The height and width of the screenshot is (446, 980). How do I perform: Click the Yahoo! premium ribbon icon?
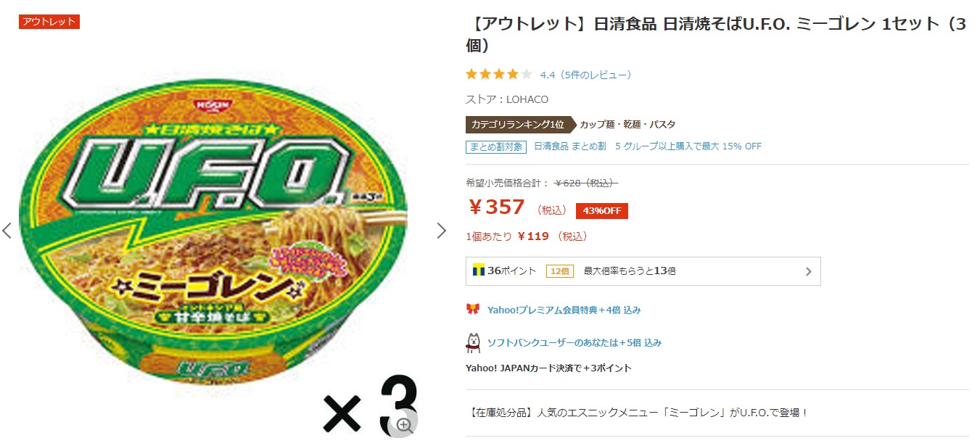click(473, 310)
